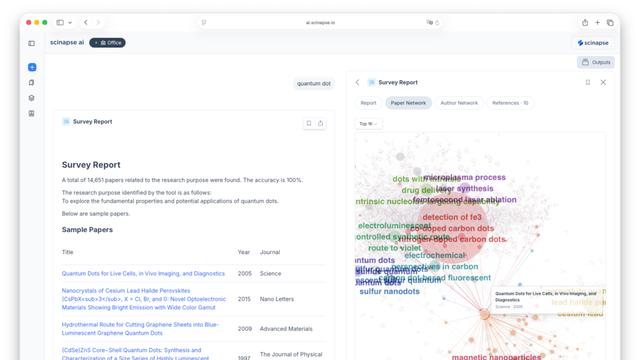Screen dimensions: 640x360
Task: Focus the ai.scinapse.io address bar
Action: coord(320,22)
